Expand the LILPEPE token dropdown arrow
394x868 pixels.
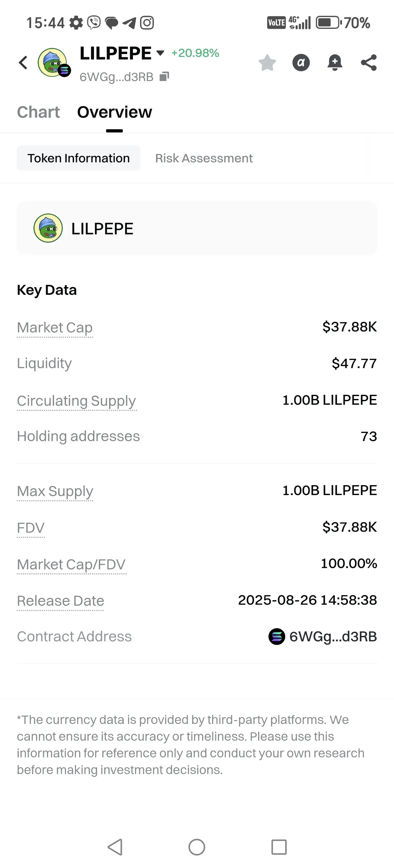[160, 53]
